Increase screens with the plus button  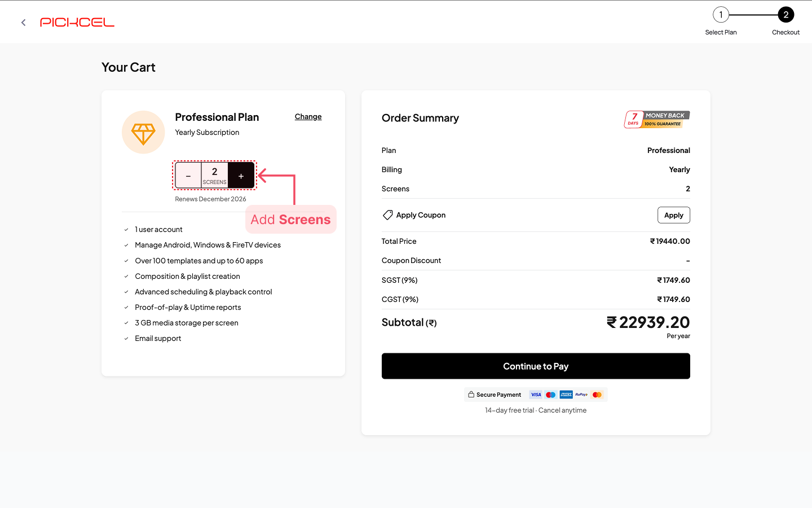(x=241, y=176)
